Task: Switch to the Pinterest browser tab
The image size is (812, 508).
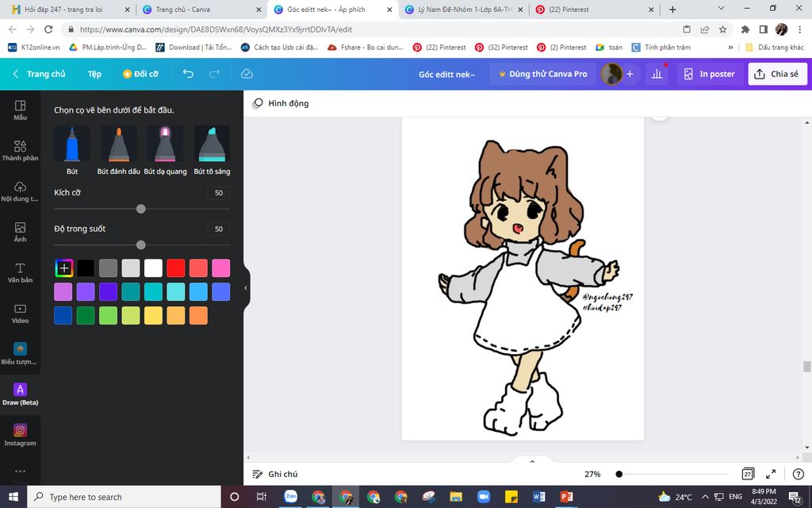Action: click(x=595, y=10)
